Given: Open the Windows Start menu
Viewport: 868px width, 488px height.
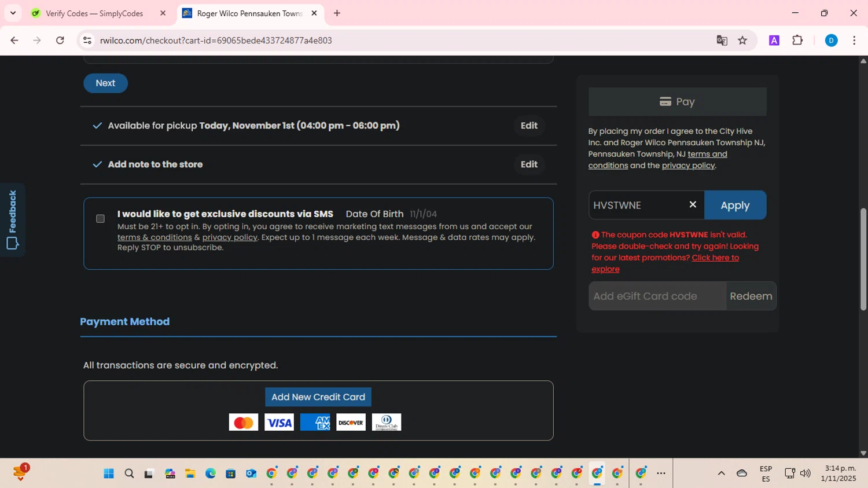Looking at the screenshot, I should coord(109,474).
